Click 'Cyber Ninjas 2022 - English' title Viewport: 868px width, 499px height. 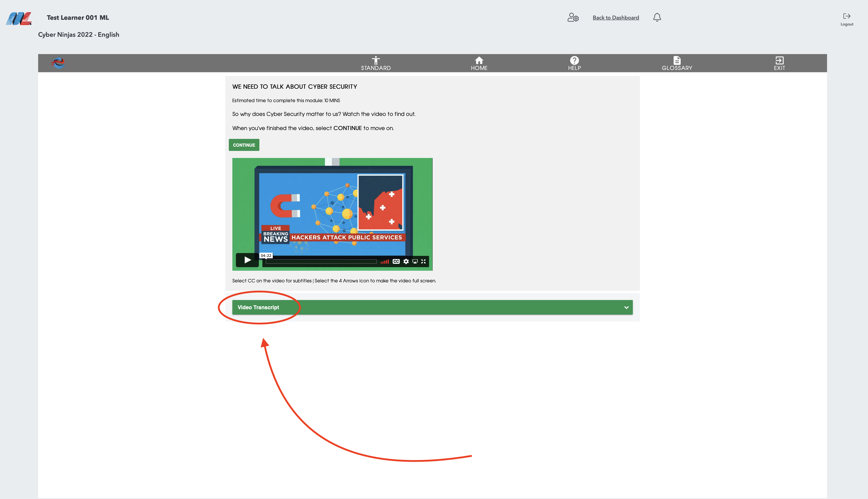click(x=78, y=35)
